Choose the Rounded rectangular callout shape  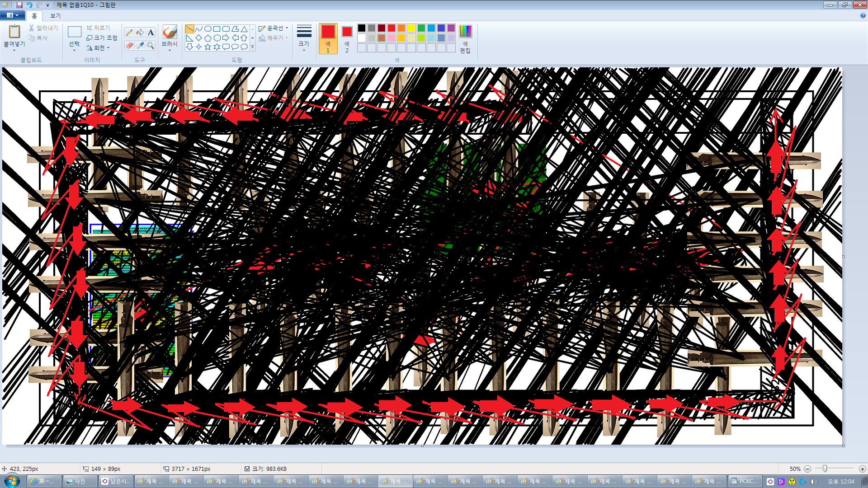tap(226, 47)
